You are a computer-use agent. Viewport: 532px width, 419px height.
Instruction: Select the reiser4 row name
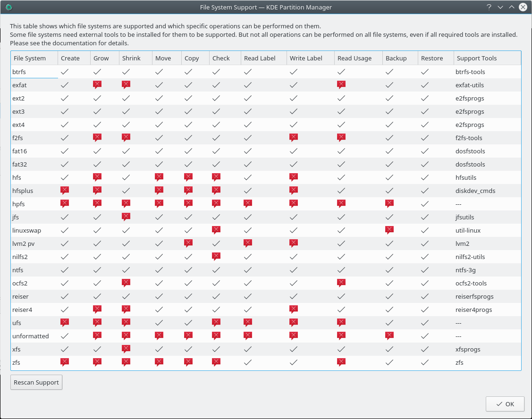[x=22, y=310]
